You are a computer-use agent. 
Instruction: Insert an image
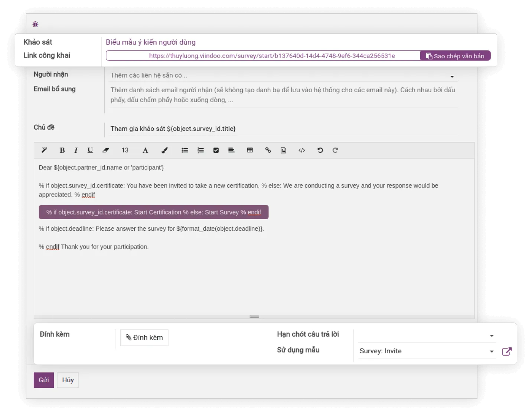283,150
